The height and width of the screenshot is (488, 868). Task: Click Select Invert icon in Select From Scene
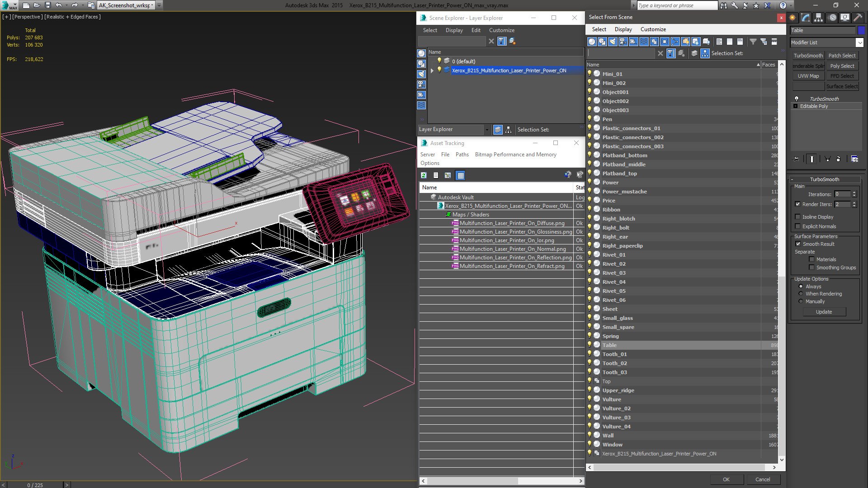coord(740,42)
